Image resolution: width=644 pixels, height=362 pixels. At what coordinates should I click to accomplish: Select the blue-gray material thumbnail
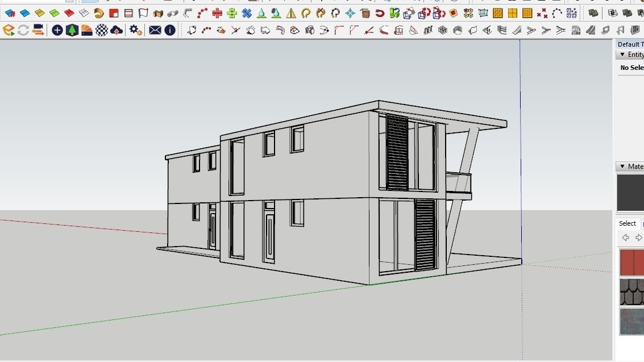click(631, 322)
